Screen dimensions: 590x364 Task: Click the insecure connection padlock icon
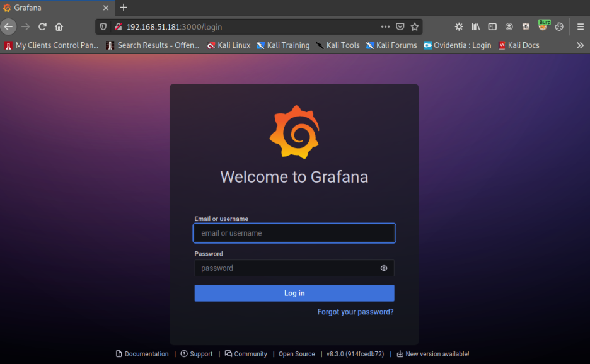[119, 26]
